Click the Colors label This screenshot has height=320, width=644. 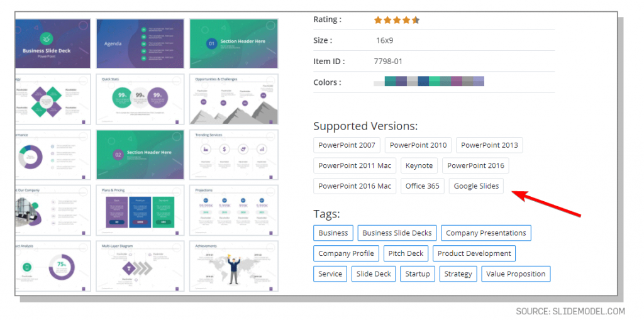[x=327, y=82]
